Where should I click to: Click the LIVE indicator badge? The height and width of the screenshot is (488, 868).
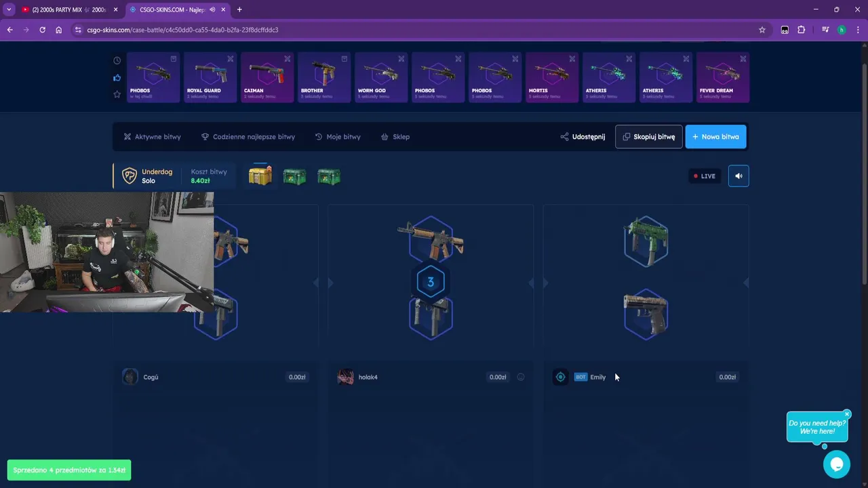(705, 176)
